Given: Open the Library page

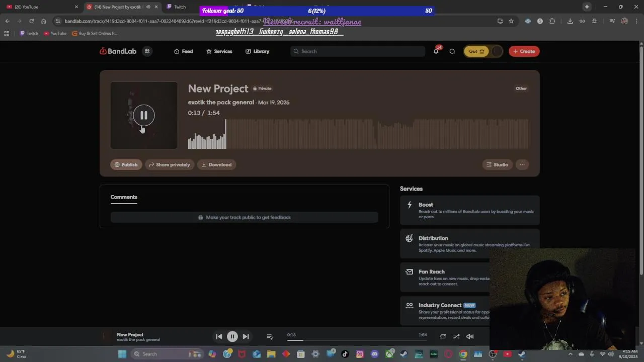Looking at the screenshot, I should 257,51.
